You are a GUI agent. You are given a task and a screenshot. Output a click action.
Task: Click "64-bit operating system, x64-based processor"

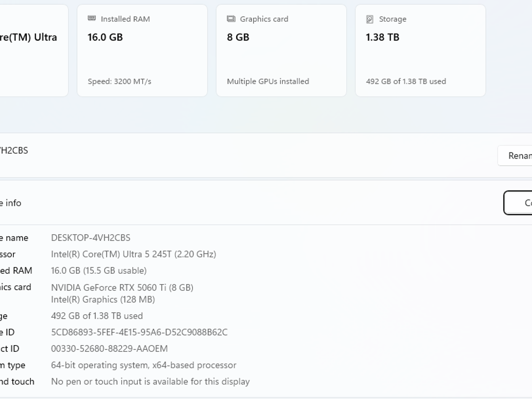pyautogui.click(x=144, y=365)
